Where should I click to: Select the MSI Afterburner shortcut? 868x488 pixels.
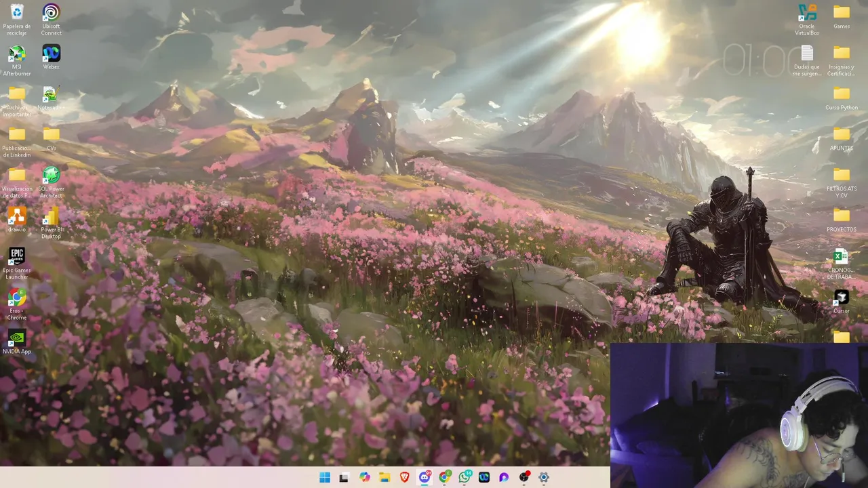click(x=17, y=60)
